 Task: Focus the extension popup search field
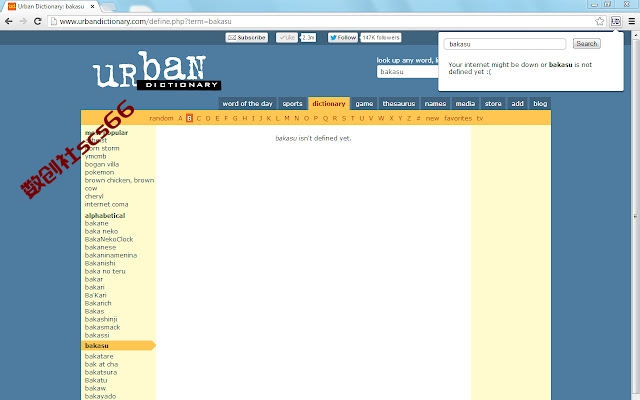click(505, 44)
